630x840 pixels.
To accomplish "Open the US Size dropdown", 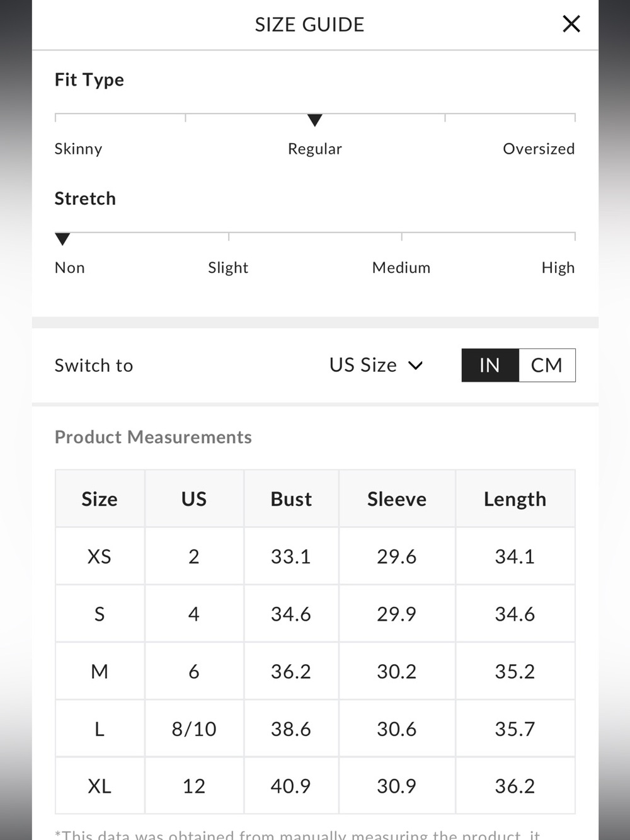I will [x=376, y=365].
